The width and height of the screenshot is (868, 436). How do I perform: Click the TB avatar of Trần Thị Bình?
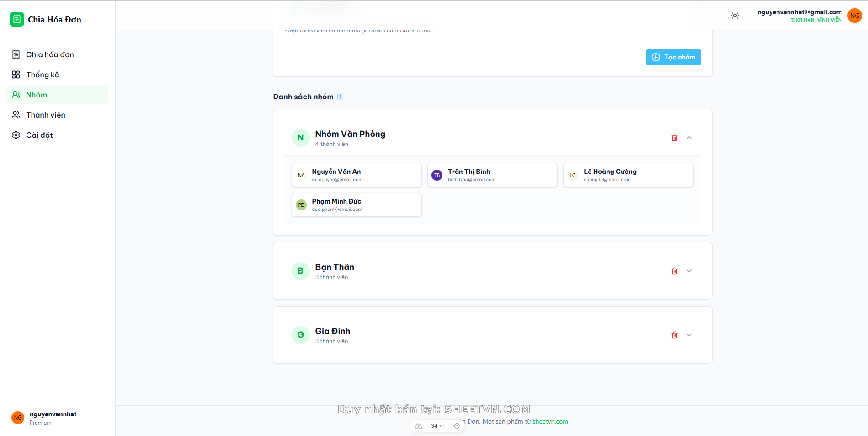click(437, 175)
